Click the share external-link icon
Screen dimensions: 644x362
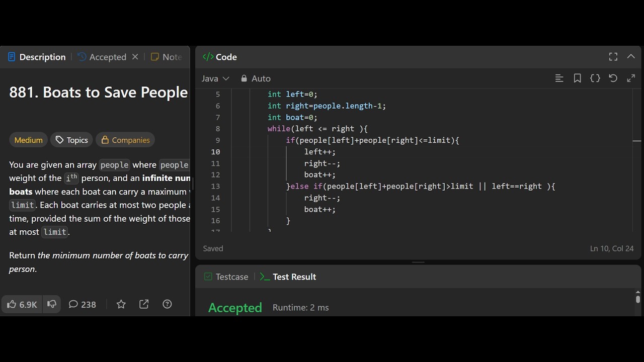144,304
